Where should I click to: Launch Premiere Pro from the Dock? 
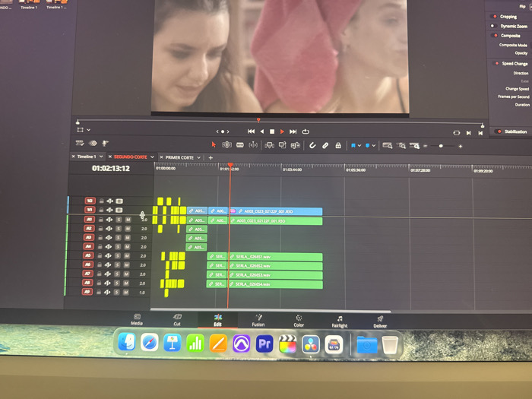264,344
